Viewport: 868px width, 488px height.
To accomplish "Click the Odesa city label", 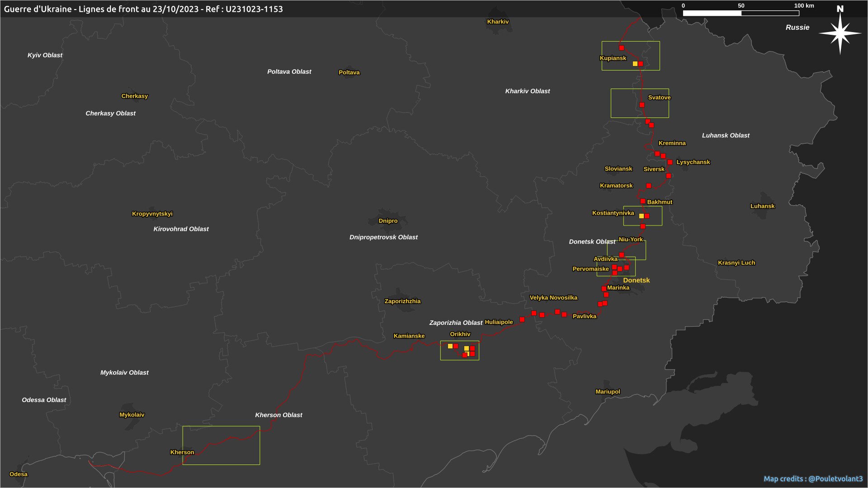I will click(19, 474).
